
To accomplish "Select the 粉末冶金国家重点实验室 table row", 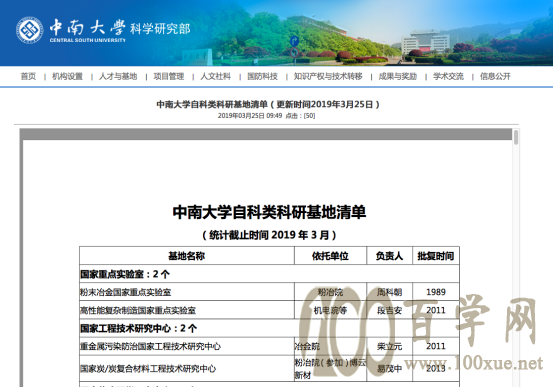I will tap(269, 292).
